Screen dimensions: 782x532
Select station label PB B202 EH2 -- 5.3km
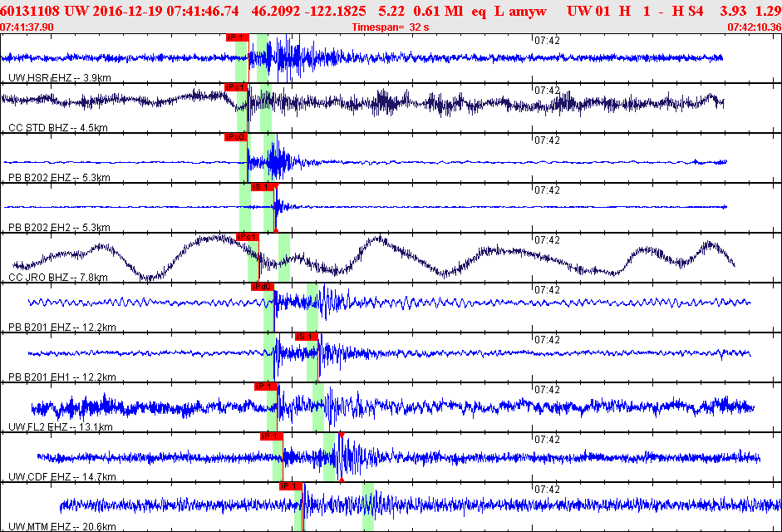pos(59,228)
